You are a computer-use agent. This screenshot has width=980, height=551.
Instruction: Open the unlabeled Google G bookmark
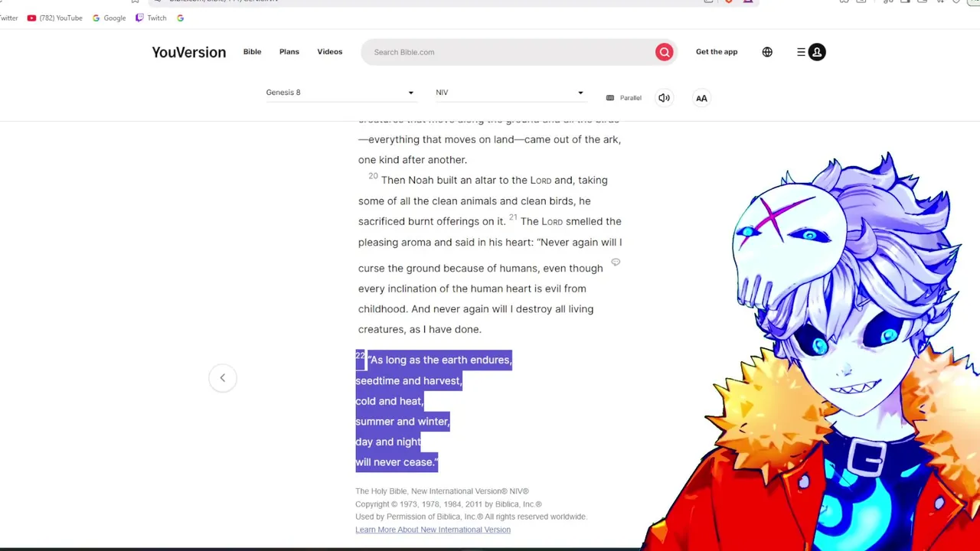[x=180, y=18]
